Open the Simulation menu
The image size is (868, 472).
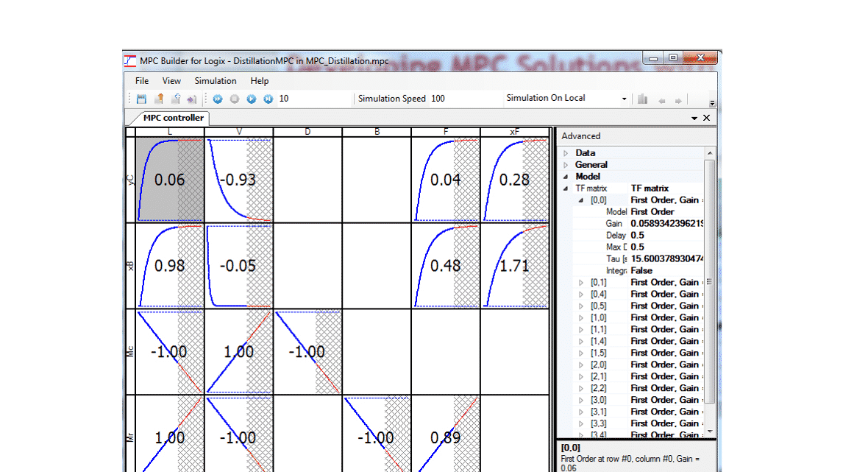[216, 81]
